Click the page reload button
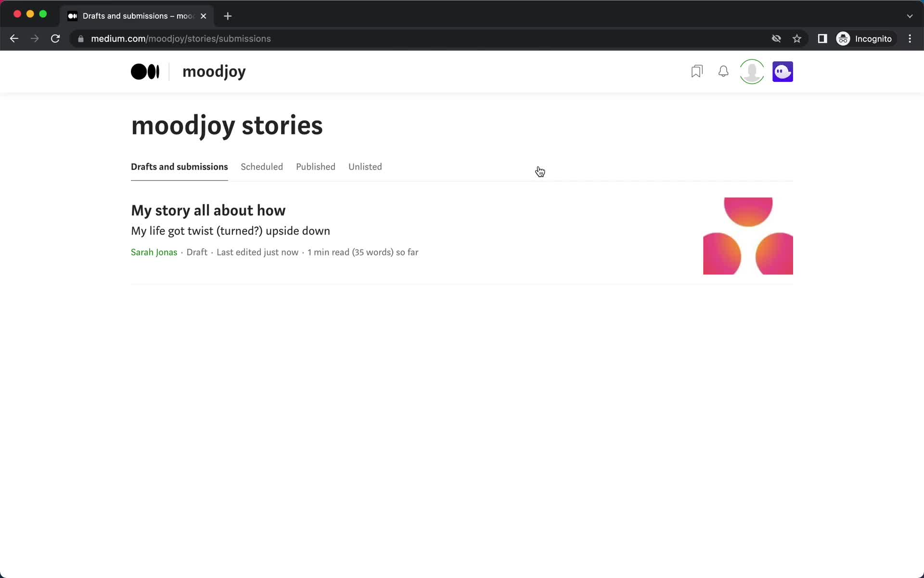924x578 pixels. pyautogui.click(x=56, y=39)
